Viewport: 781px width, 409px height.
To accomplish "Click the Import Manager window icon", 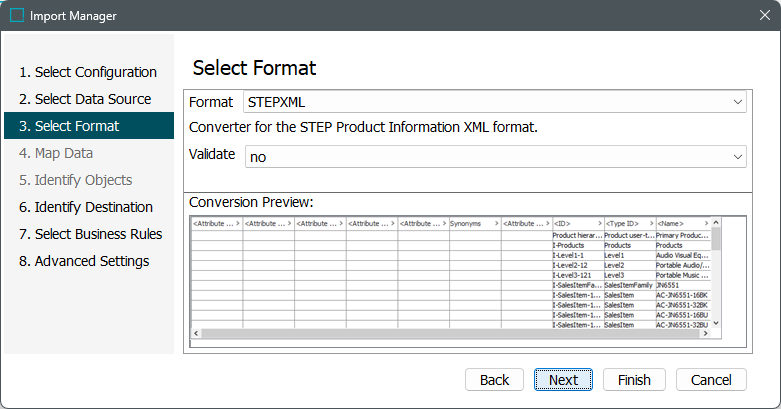I will tap(16, 16).
